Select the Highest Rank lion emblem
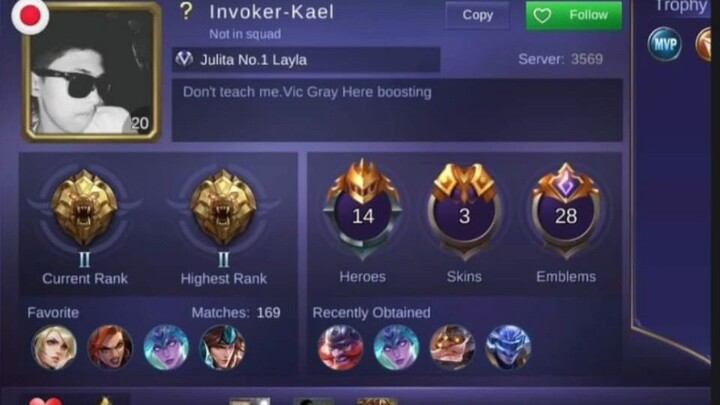This screenshot has width=720, height=405. pos(223,207)
